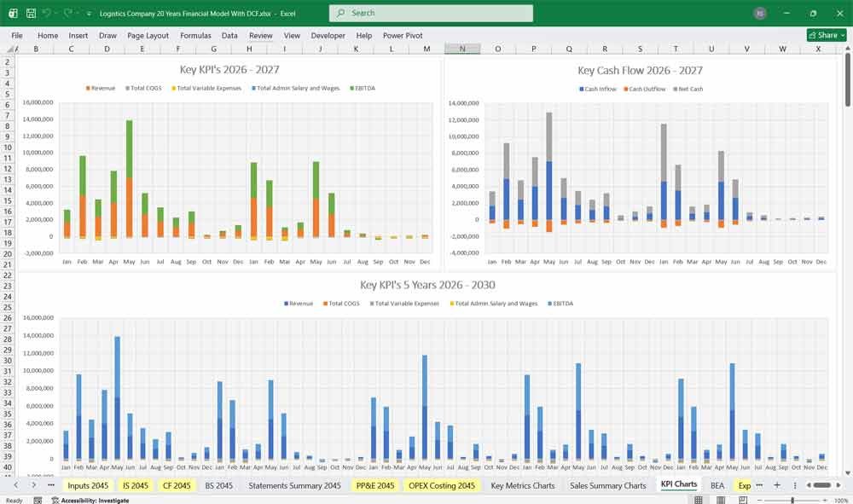The height and width of the screenshot is (504, 853).
Task: Switch to the CF 2045 sheet tab
Action: click(177, 485)
